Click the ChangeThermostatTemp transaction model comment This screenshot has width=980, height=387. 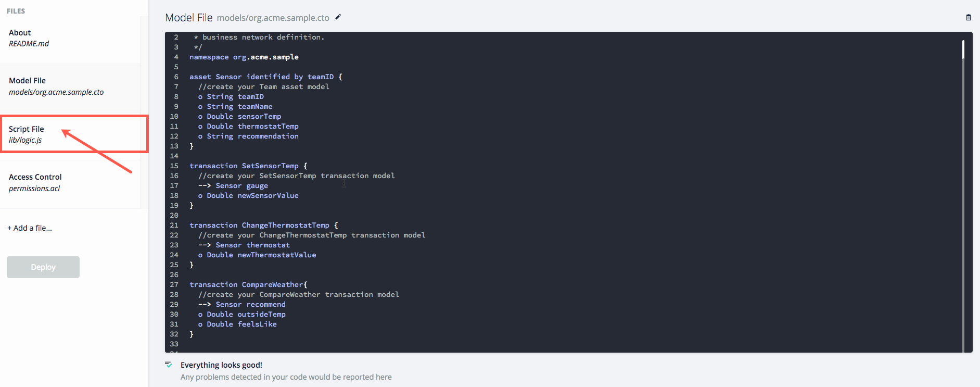pyautogui.click(x=312, y=235)
